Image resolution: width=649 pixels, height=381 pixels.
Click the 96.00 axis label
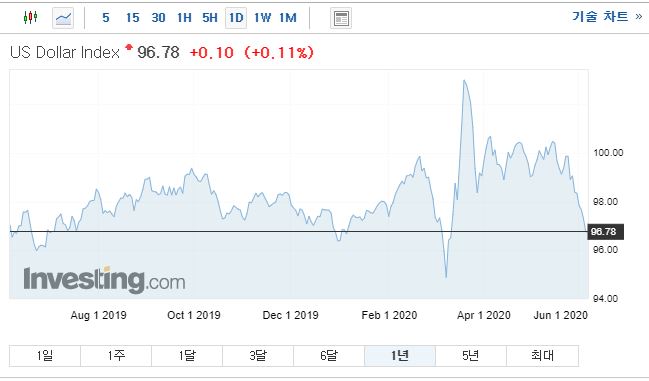605,249
